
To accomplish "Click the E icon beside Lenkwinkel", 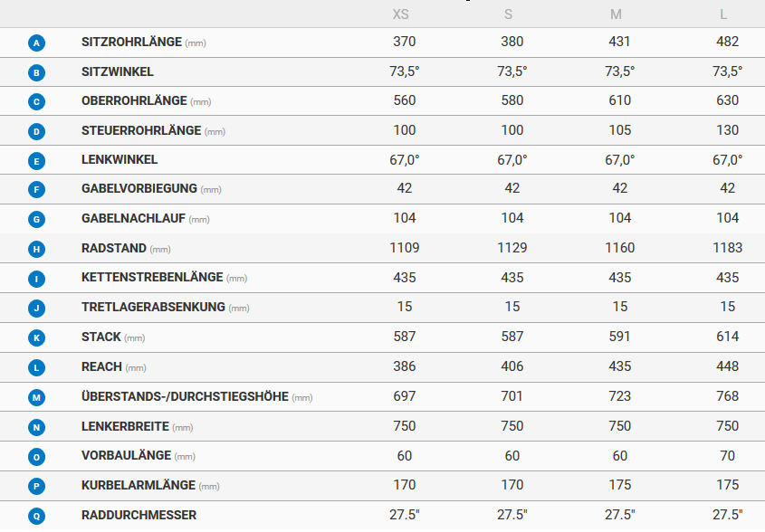I will (x=36, y=161).
